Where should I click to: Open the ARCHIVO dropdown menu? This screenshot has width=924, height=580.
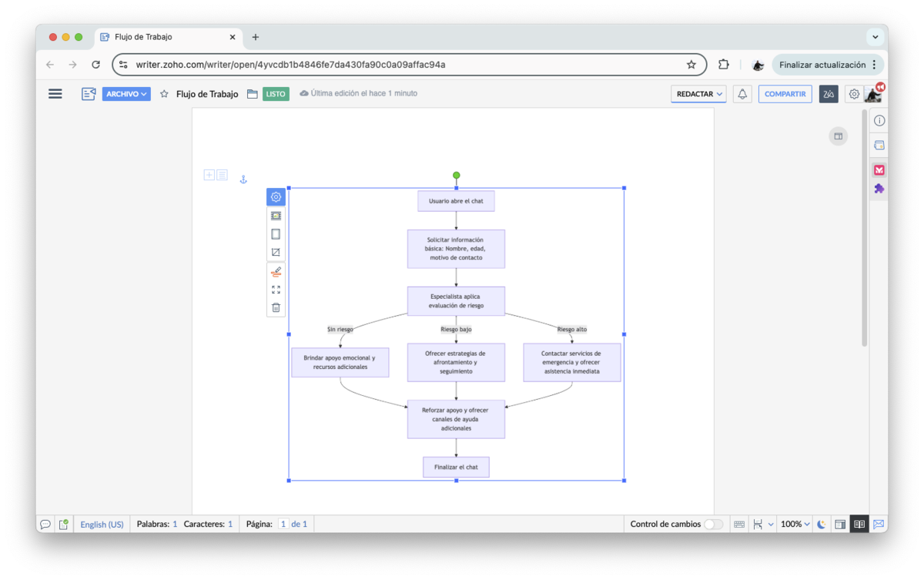[126, 94]
